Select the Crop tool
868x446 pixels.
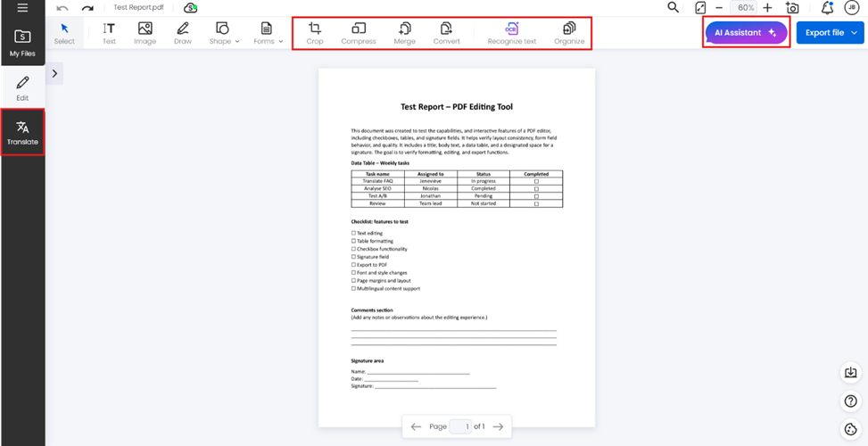tap(314, 33)
